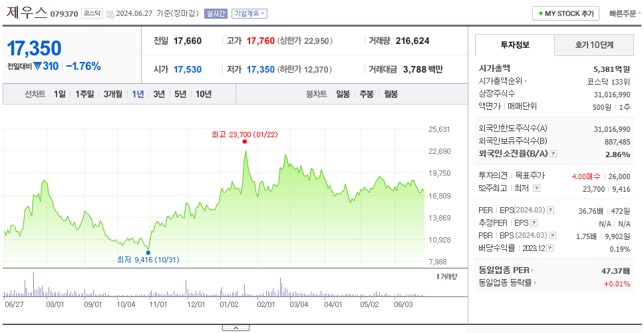Screen dimensions: 644x333
Task: Click the 코스닥 market badge
Action: point(92,13)
